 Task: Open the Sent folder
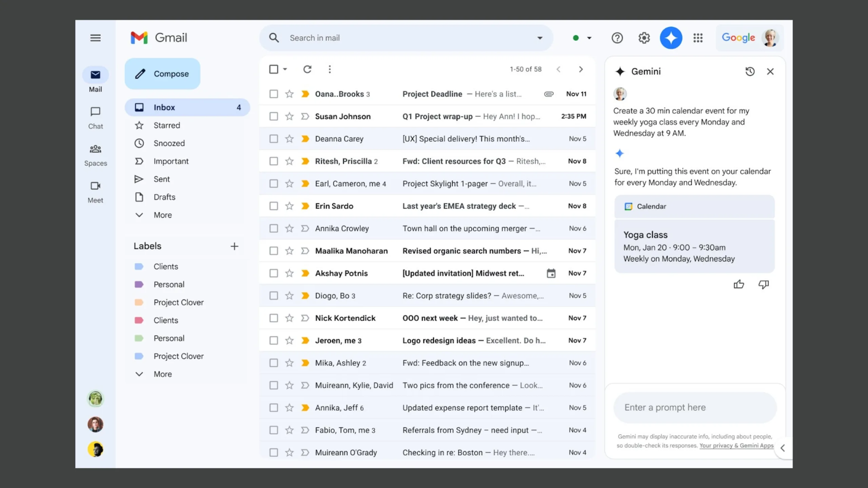(187, 179)
